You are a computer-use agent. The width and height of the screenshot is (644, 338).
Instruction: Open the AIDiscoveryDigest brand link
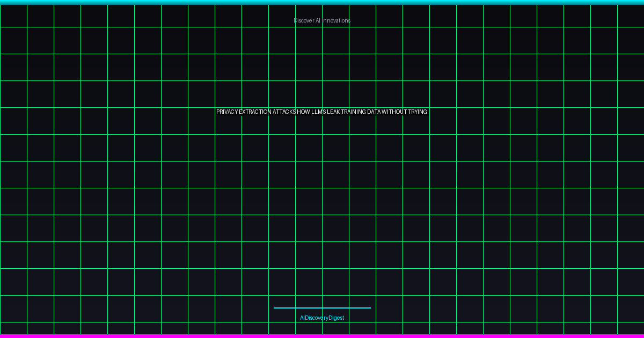(x=322, y=318)
